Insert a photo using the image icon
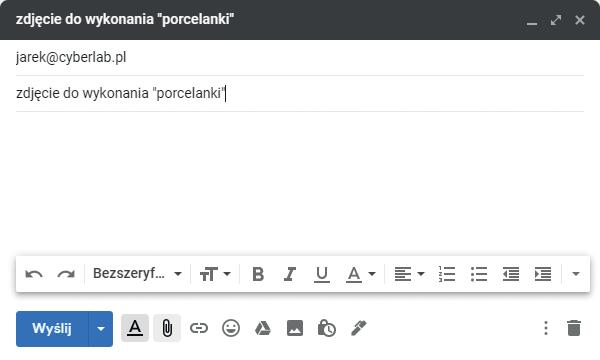The image size is (600, 360). [x=295, y=328]
